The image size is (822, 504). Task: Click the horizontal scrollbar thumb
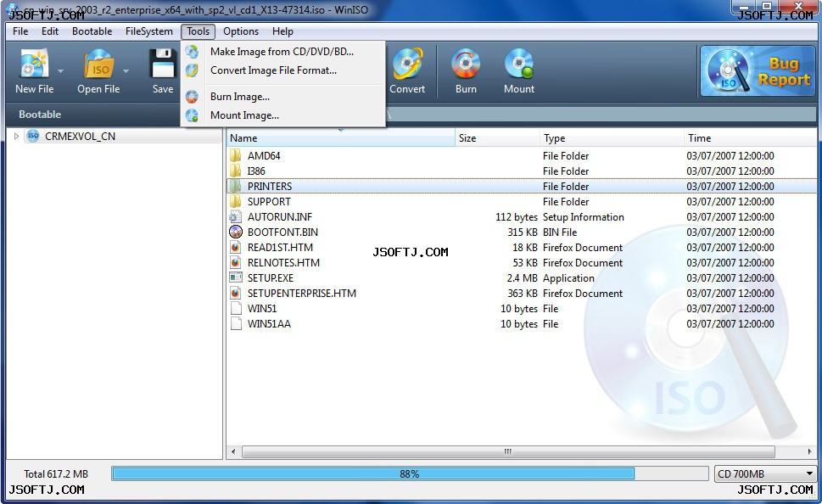point(508,451)
